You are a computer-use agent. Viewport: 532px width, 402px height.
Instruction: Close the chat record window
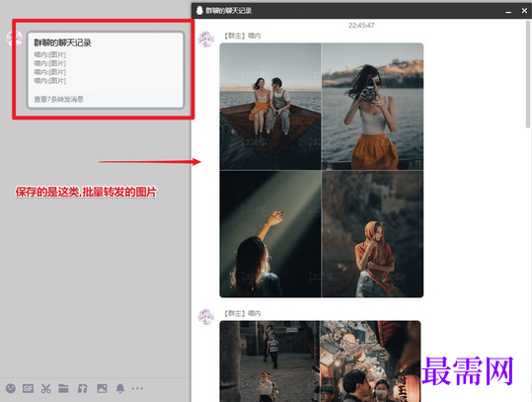[x=524, y=11]
